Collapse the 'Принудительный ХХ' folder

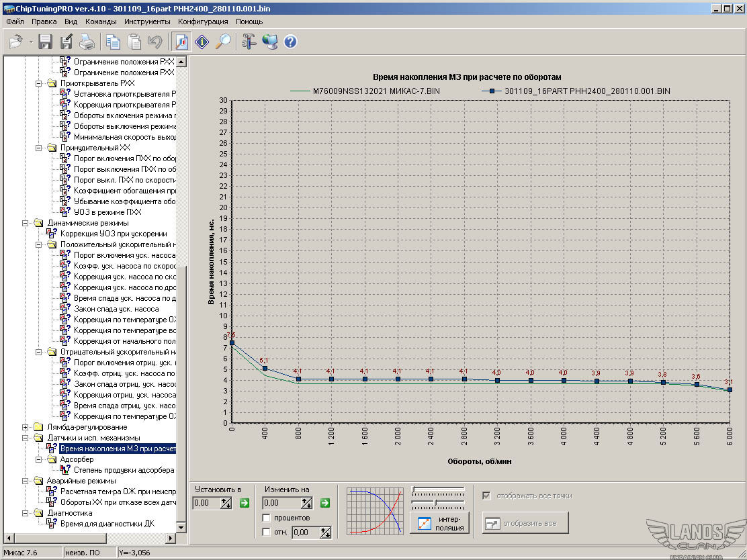(x=38, y=148)
